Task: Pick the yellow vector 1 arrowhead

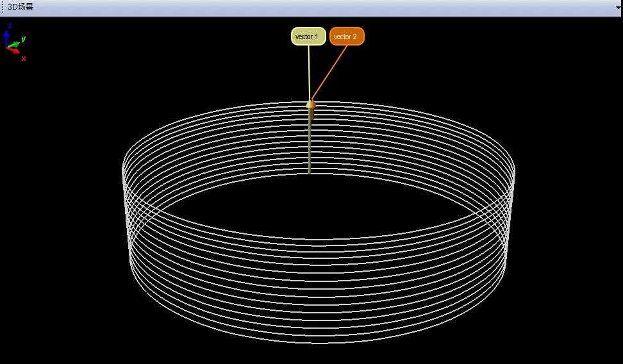Action: 310,103
